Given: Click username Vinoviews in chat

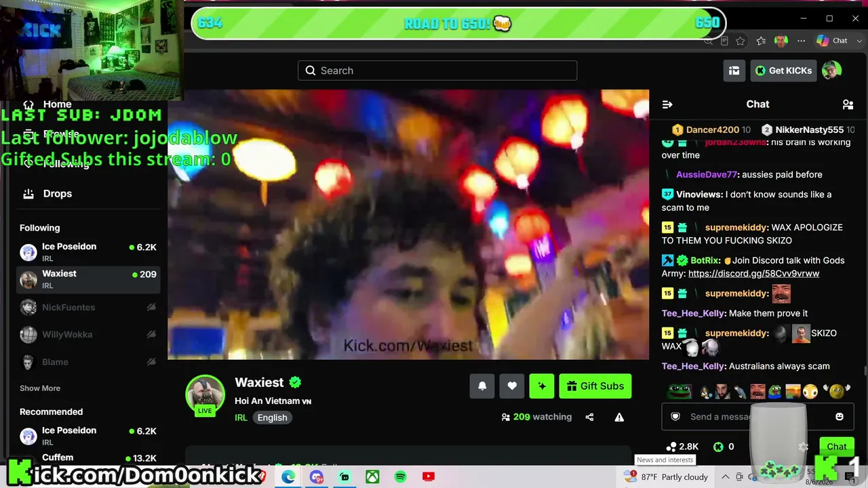Looking at the screenshot, I should 698,195.
